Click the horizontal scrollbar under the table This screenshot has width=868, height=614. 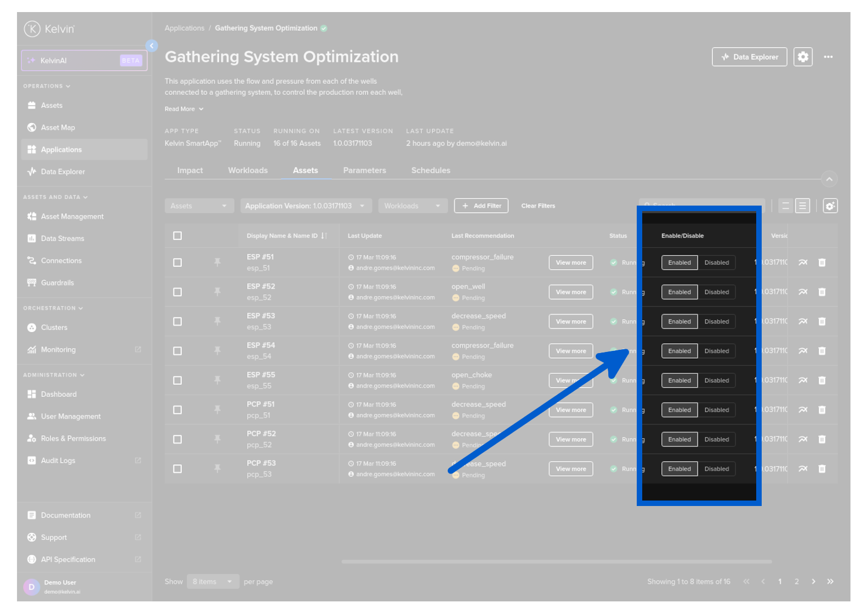(x=556, y=562)
